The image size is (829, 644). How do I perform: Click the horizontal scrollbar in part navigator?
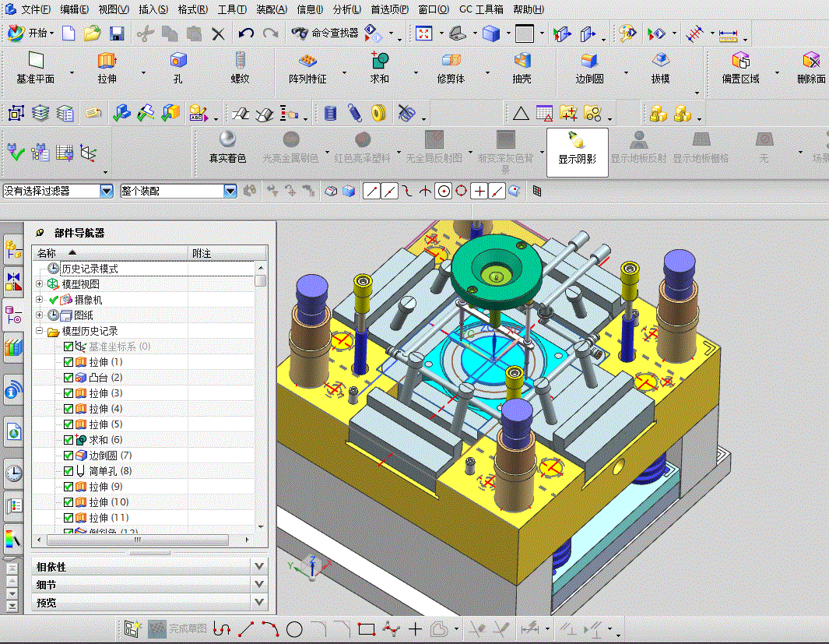click(x=136, y=540)
